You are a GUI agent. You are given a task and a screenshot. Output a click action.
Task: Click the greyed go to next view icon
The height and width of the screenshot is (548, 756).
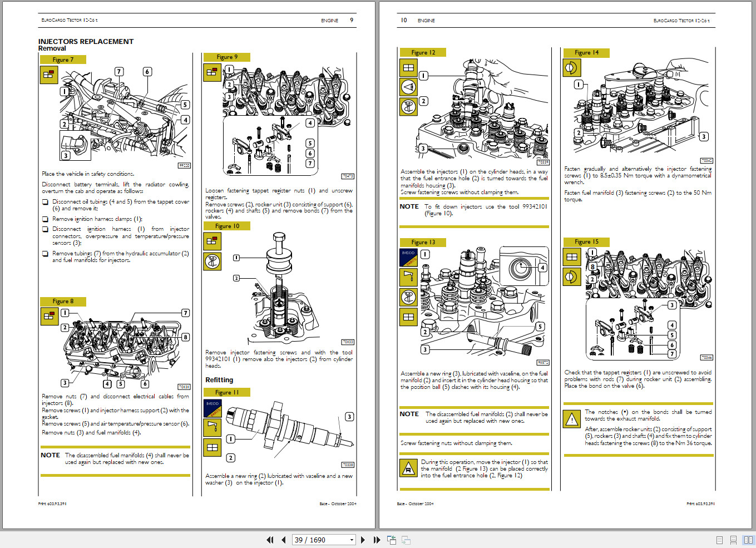(406, 540)
